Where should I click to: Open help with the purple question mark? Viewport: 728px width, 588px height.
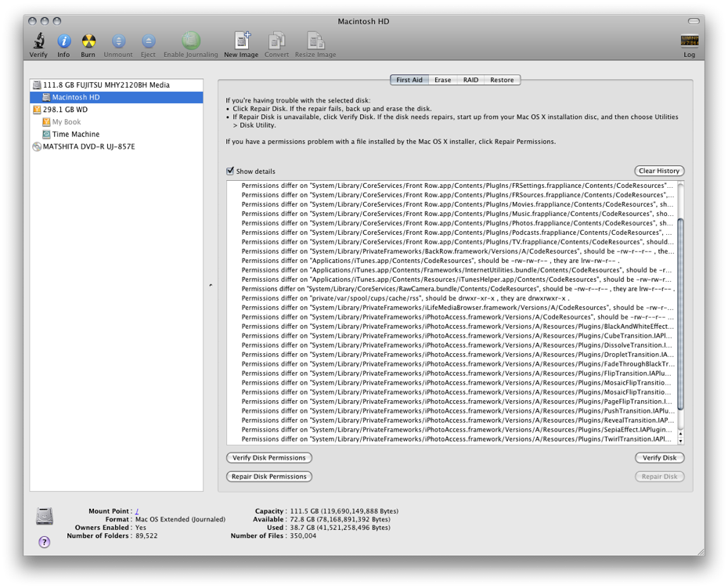point(44,542)
